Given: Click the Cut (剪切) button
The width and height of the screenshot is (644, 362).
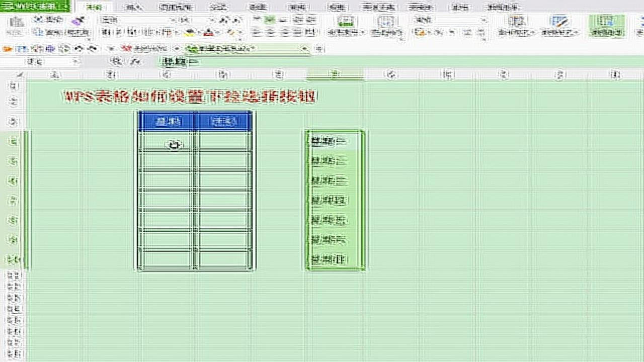Looking at the screenshot, I should pyautogui.click(x=48, y=20).
